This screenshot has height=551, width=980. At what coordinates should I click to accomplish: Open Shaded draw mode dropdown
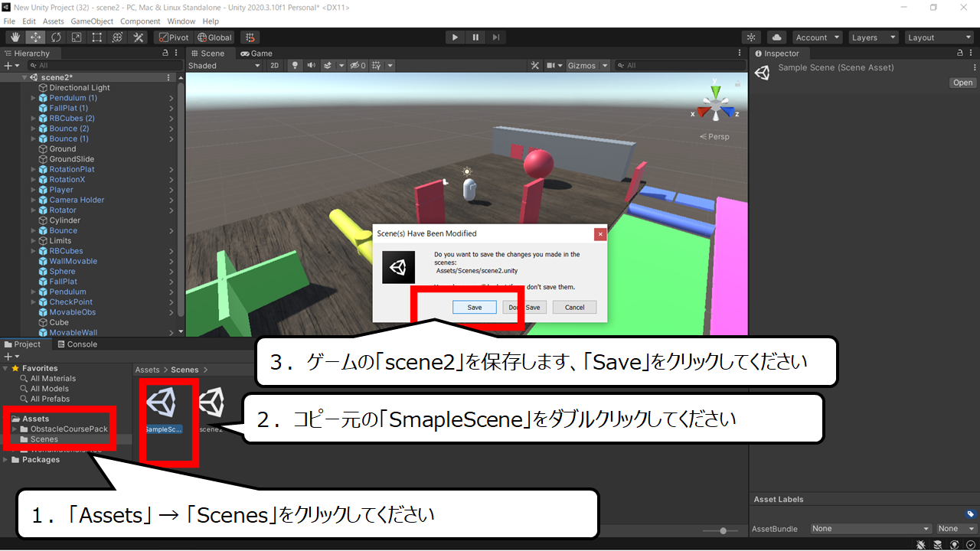tap(225, 66)
